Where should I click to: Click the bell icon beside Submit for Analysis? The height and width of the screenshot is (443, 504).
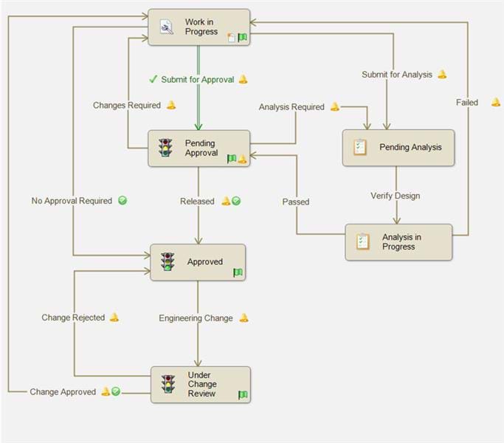point(442,75)
